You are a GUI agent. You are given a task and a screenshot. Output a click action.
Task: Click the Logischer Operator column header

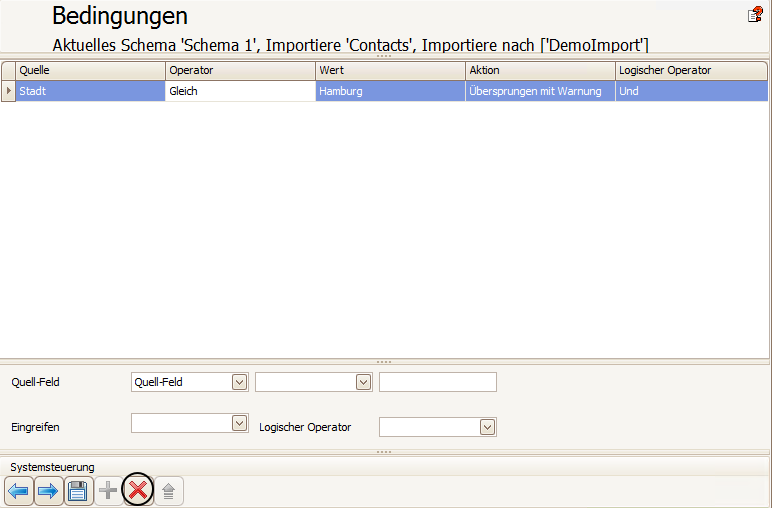[691, 70]
